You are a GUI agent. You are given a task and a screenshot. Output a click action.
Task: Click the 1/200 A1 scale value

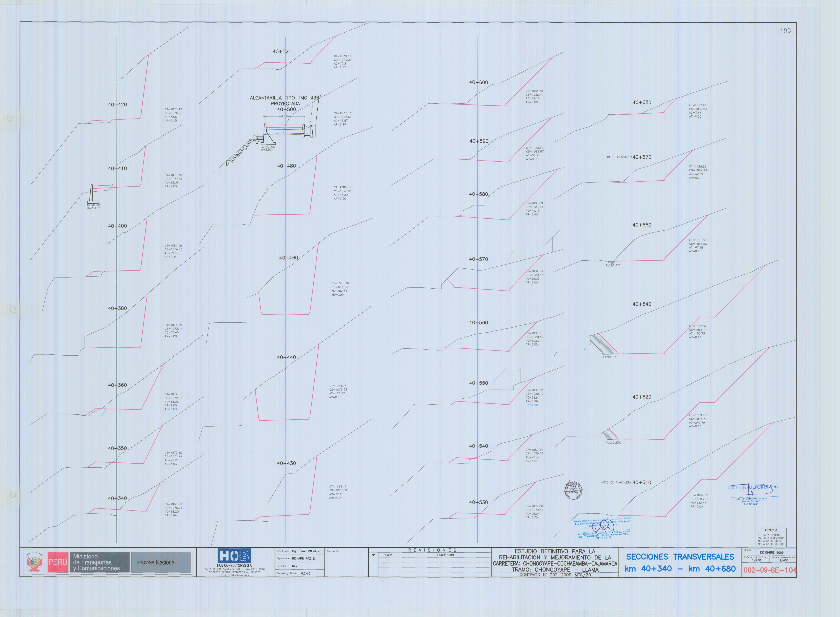(x=756, y=560)
